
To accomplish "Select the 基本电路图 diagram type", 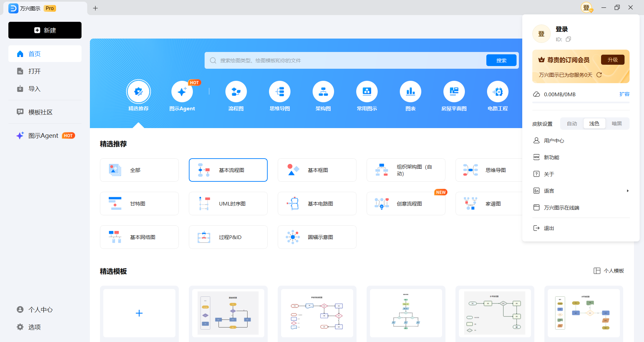I will [x=317, y=204].
